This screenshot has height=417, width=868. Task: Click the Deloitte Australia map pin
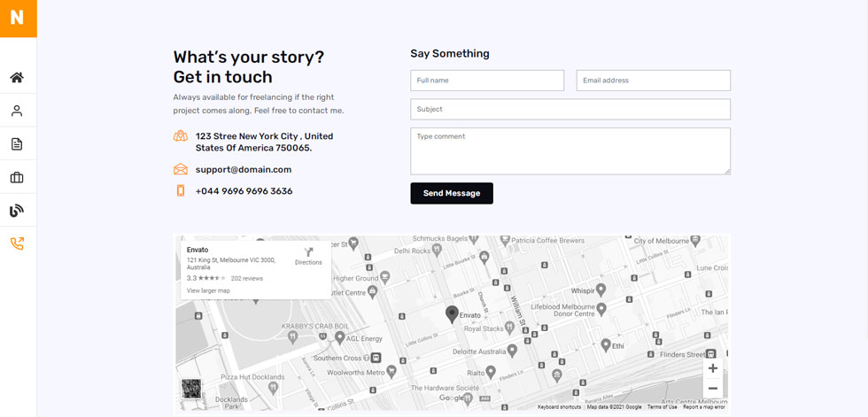coord(512,351)
